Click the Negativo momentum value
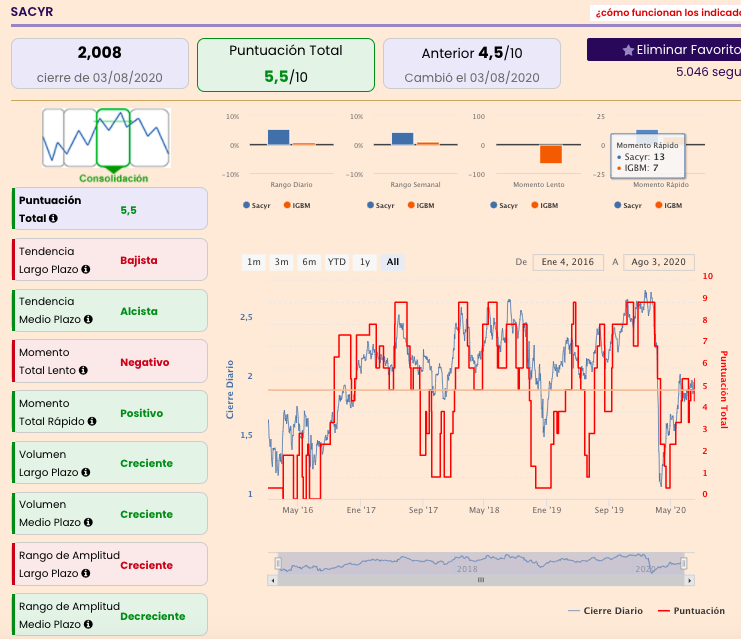This screenshot has height=639, width=741. coord(145,362)
